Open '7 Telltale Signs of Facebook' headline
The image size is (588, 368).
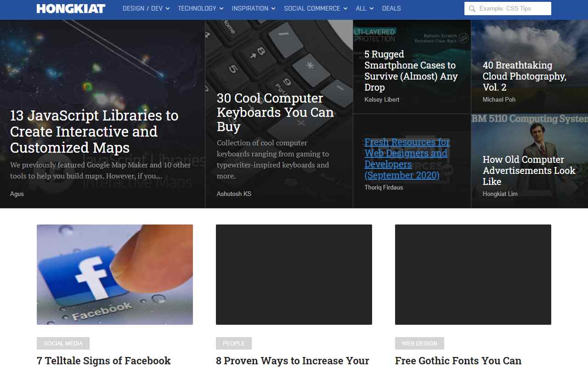tap(104, 361)
